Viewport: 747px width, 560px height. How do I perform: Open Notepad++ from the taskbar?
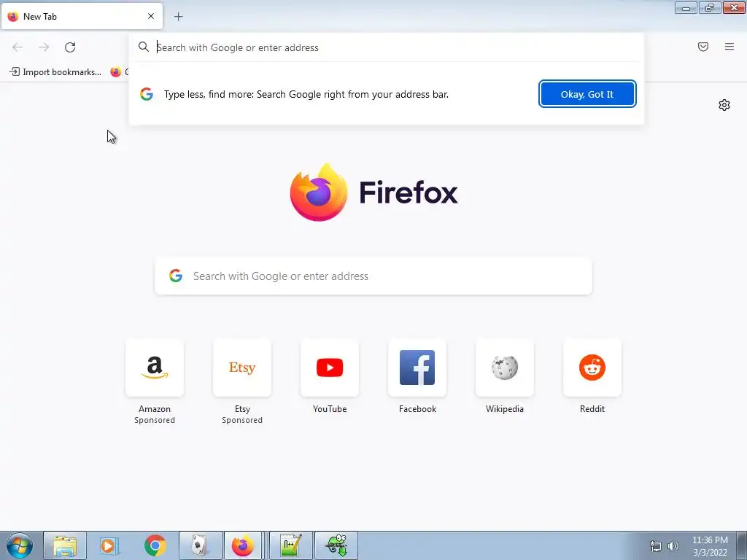291,545
